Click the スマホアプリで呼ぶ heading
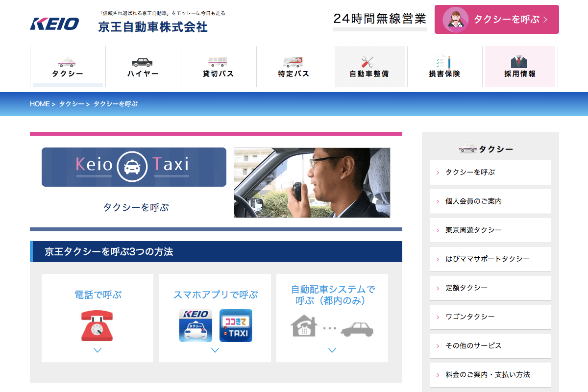 (215, 295)
